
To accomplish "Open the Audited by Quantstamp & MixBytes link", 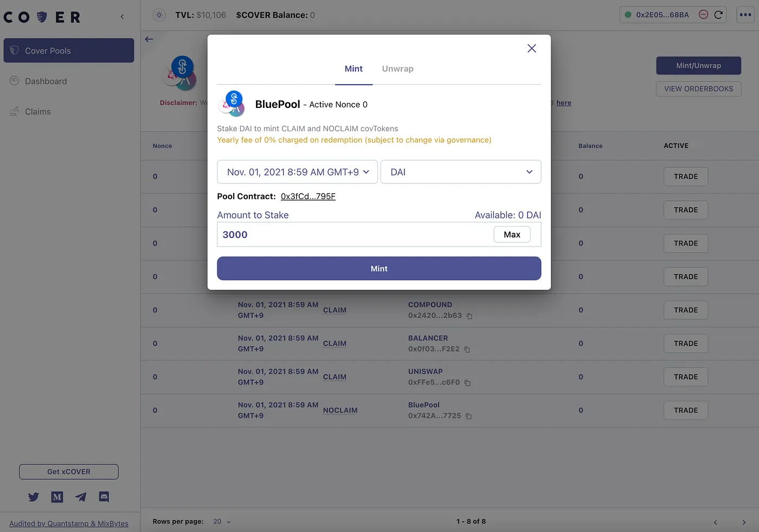I will coord(69,523).
